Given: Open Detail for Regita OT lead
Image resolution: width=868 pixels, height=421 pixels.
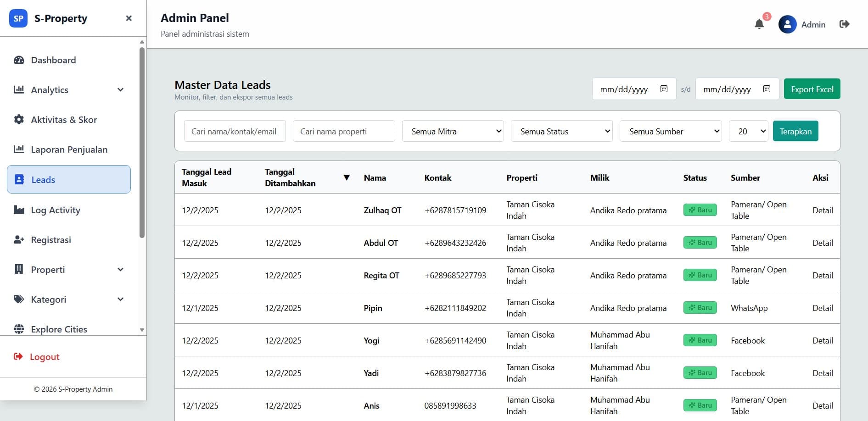Looking at the screenshot, I should coord(823,275).
